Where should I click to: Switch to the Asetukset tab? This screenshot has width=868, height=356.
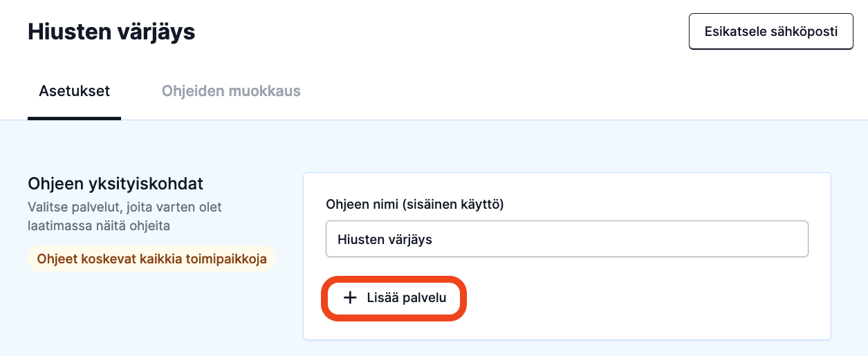click(x=74, y=91)
